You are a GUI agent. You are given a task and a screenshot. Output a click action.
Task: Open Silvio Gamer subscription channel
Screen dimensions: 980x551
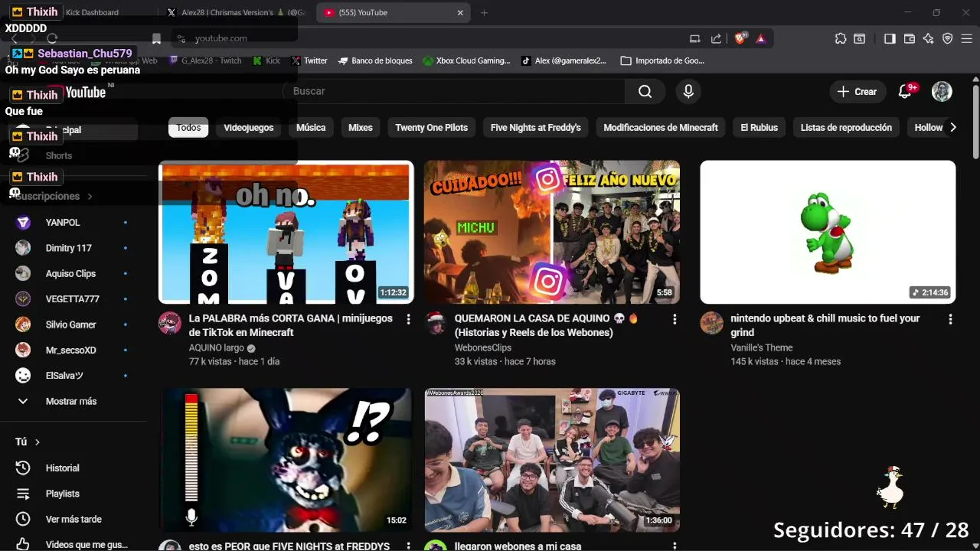click(72, 324)
